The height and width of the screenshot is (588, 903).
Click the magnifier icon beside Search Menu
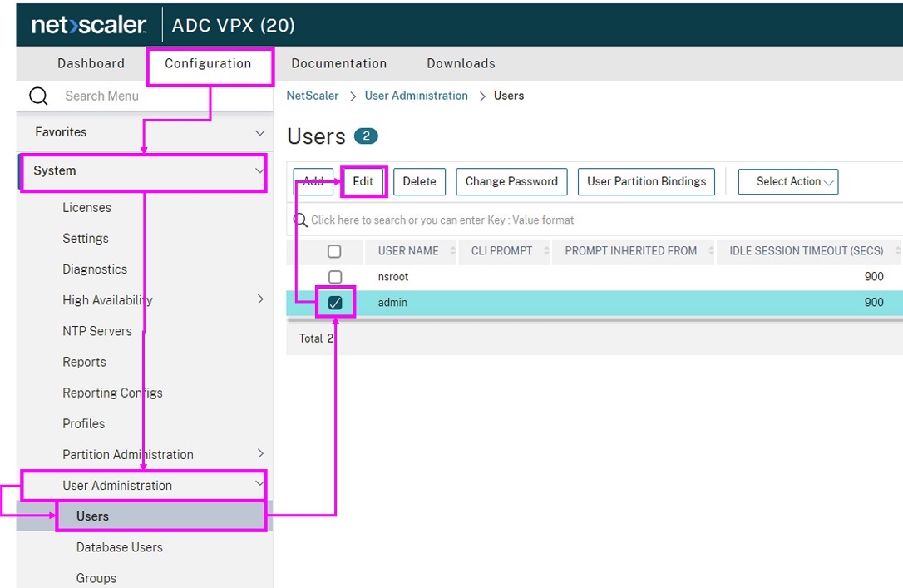coord(38,96)
